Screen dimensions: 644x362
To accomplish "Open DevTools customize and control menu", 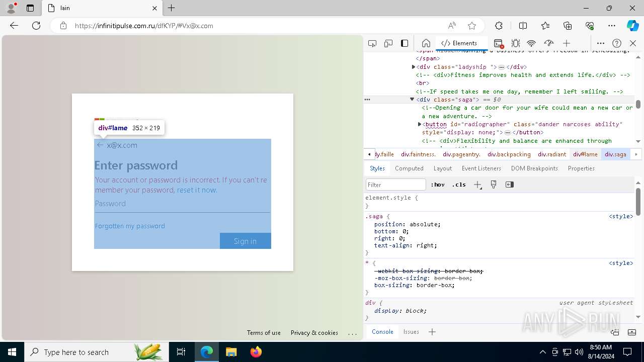I will click(x=601, y=43).
